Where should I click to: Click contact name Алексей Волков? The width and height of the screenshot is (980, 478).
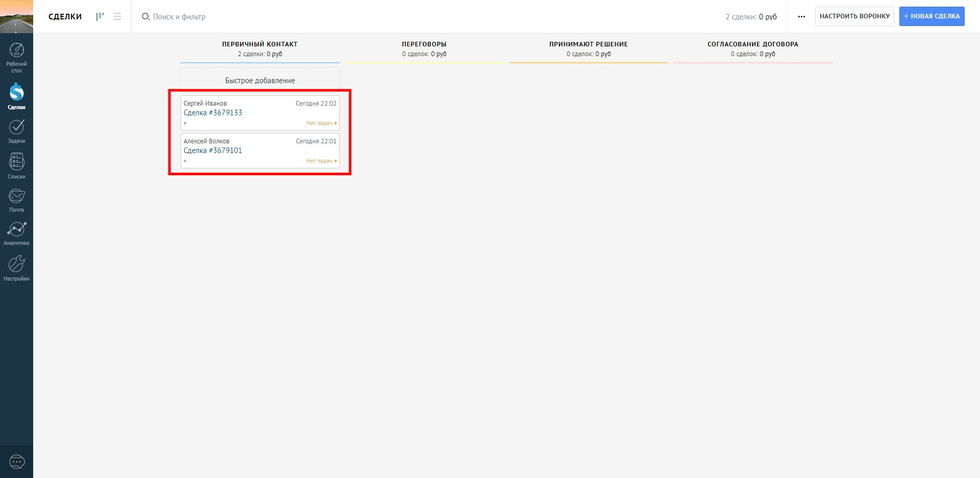coord(206,141)
